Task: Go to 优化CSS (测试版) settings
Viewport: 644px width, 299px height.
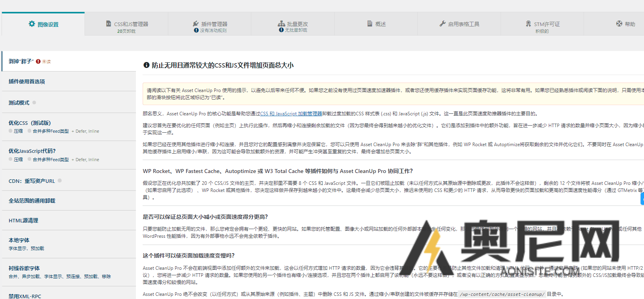Action: [x=69, y=127]
